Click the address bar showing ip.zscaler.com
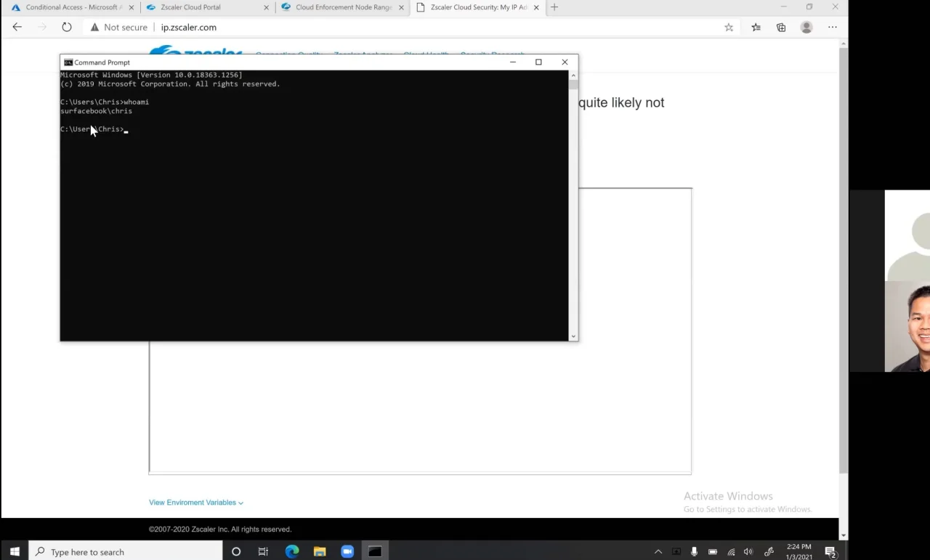930x560 pixels. point(189,28)
